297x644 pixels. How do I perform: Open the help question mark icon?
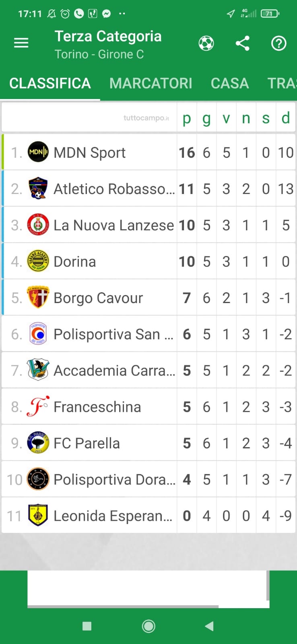tap(278, 43)
